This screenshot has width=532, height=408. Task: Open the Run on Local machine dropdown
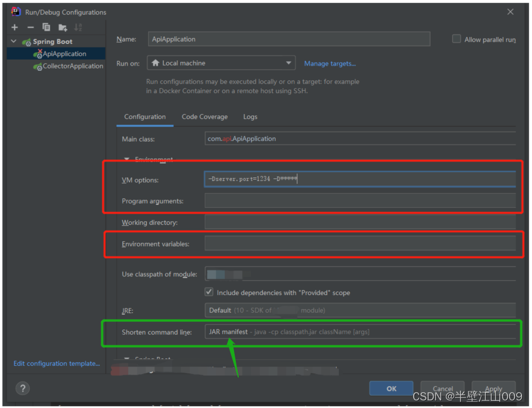tap(221, 63)
